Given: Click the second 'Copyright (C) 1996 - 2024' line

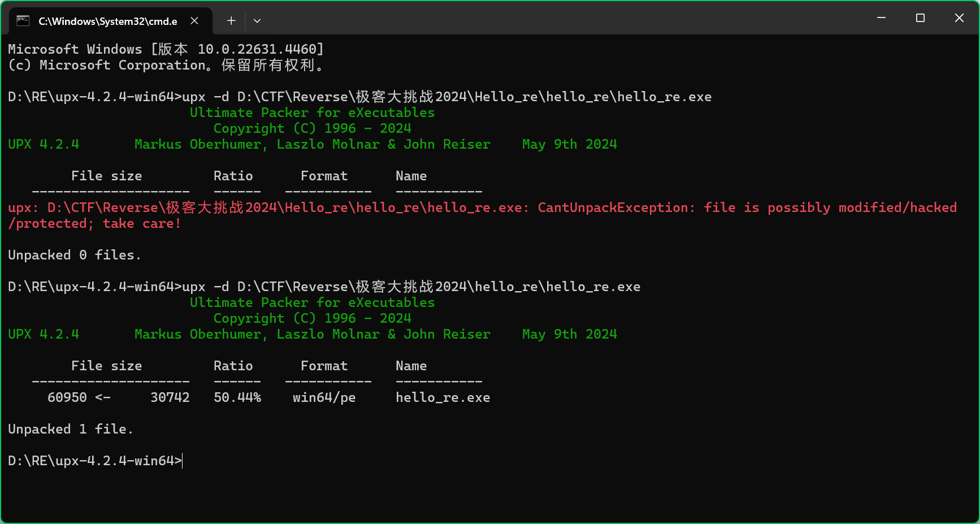Looking at the screenshot, I should 312,318.
